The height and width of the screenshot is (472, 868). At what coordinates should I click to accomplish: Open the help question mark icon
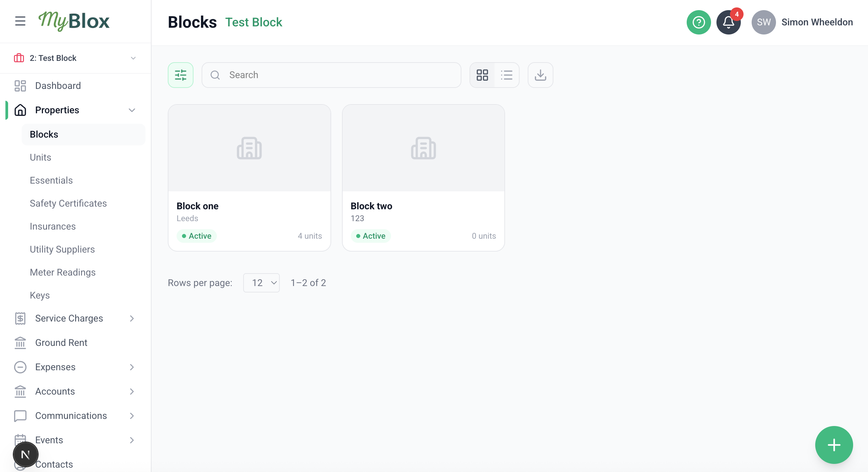pyautogui.click(x=699, y=22)
